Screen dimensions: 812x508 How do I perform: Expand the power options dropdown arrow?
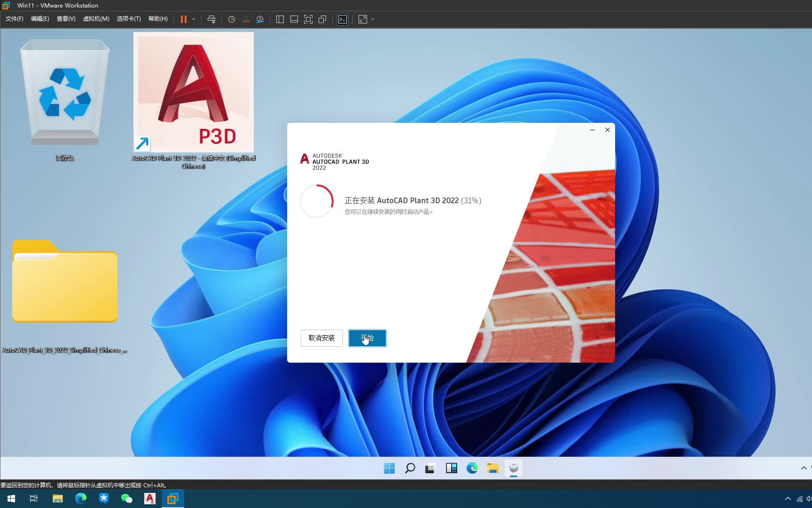point(194,19)
